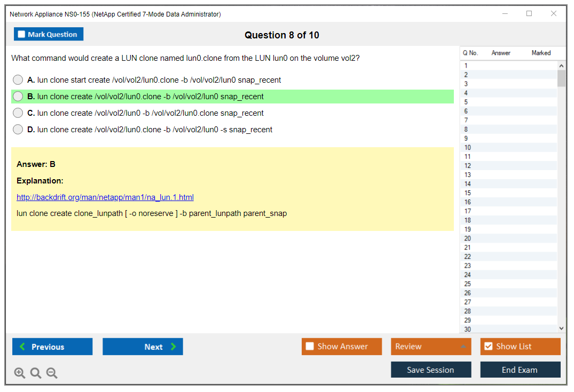Click the End Exam button
The image size is (574, 392).
coord(520,370)
